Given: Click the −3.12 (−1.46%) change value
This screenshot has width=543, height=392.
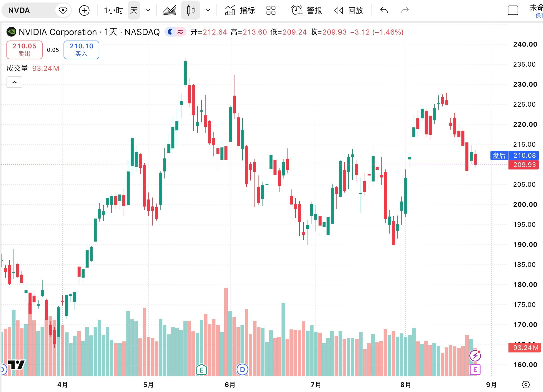Looking at the screenshot, I should click(377, 32).
